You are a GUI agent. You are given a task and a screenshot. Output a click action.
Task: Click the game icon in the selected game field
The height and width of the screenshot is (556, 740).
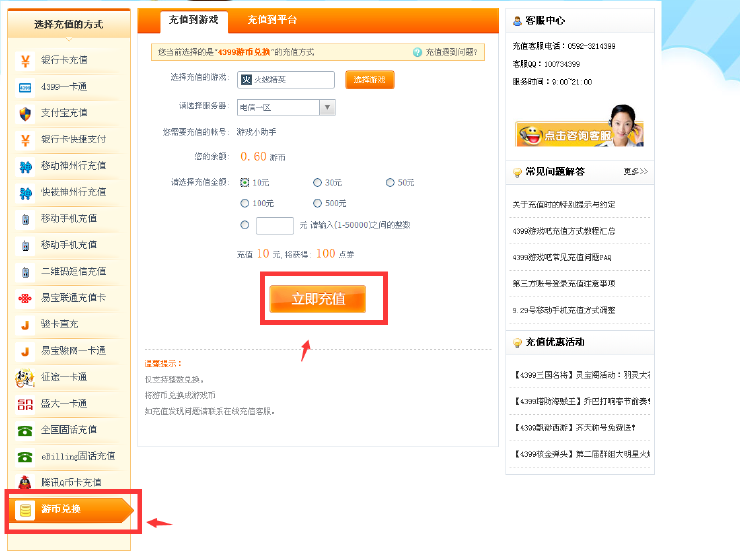pos(246,80)
